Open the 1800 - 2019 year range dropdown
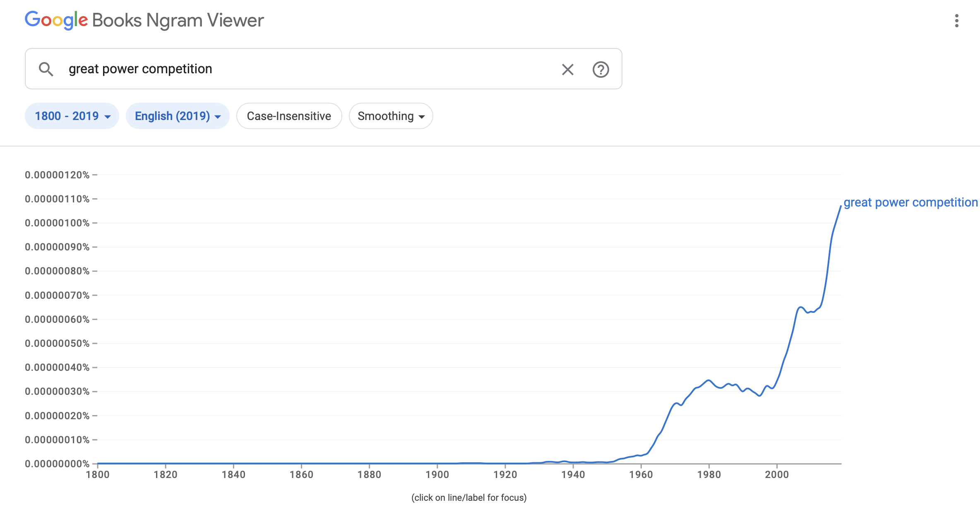The width and height of the screenshot is (980, 514). (72, 116)
